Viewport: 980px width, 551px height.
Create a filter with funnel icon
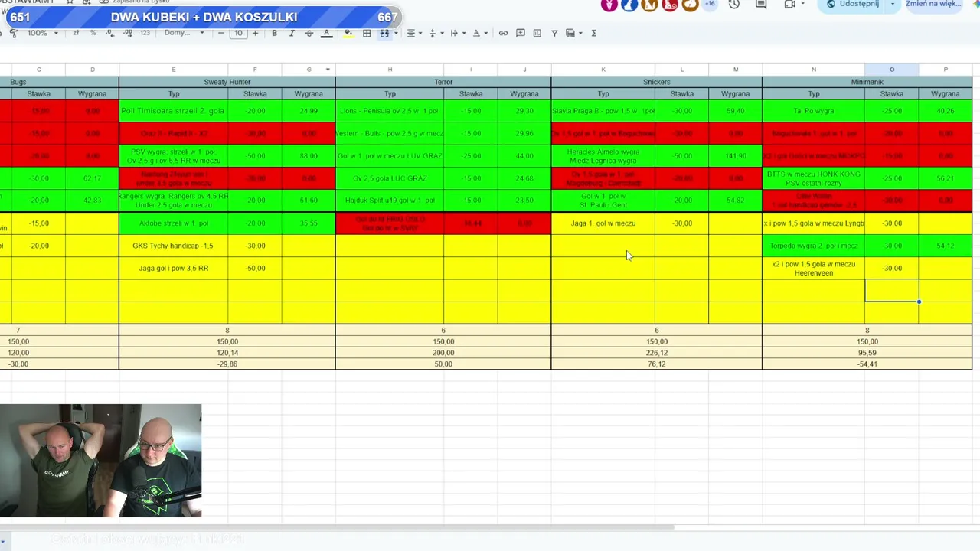click(554, 33)
